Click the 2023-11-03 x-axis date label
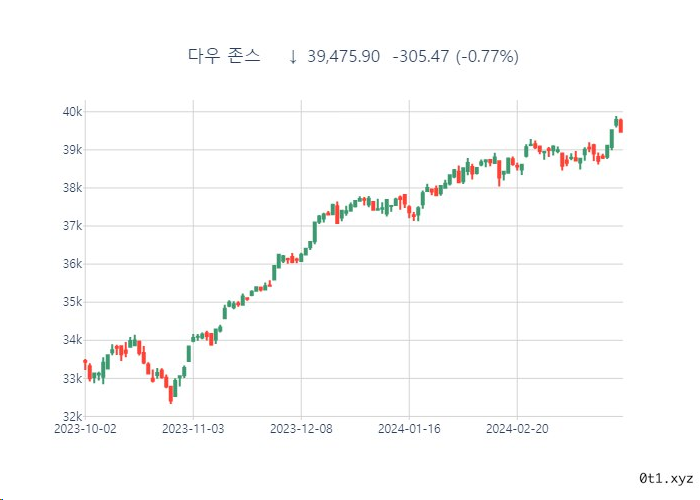 193,429
